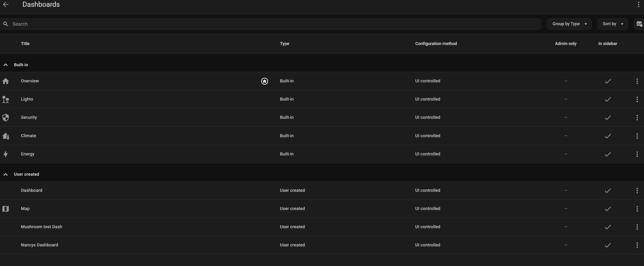
Task: Click the Overview home icon
Action: [x=6, y=81]
